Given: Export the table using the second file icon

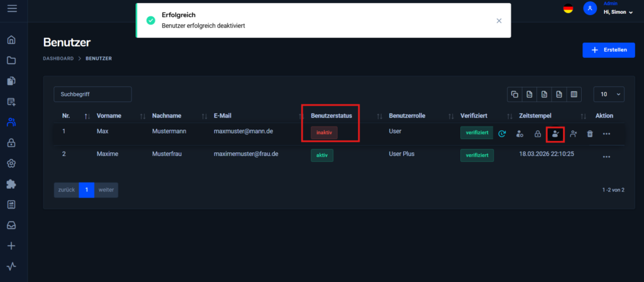Looking at the screenshot, I should [544, 94].
